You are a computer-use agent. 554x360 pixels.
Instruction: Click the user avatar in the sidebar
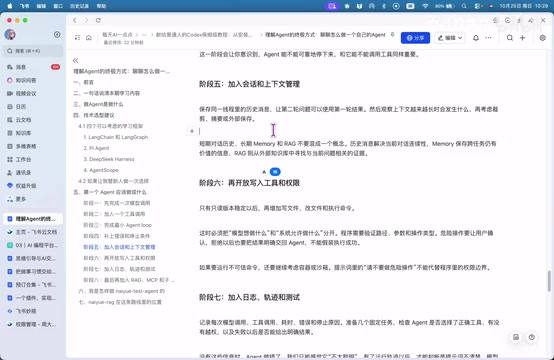click(x=10, y=35)
